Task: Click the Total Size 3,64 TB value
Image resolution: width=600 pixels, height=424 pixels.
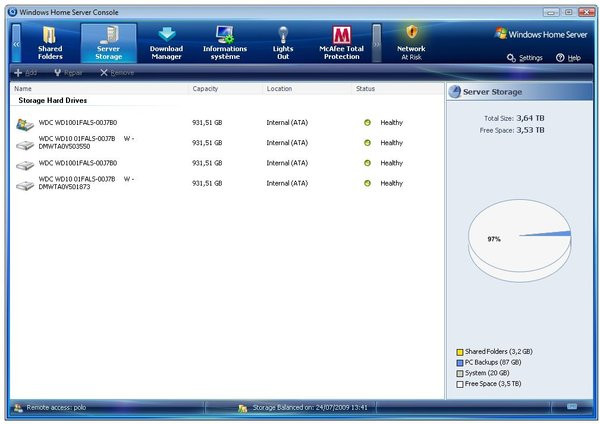Action: [530, 118]
